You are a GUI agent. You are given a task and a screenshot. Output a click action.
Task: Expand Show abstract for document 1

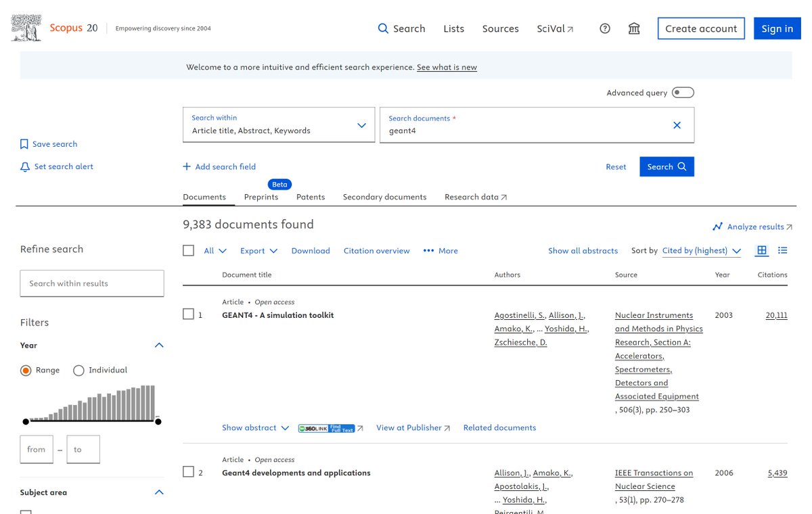[256, 428]
